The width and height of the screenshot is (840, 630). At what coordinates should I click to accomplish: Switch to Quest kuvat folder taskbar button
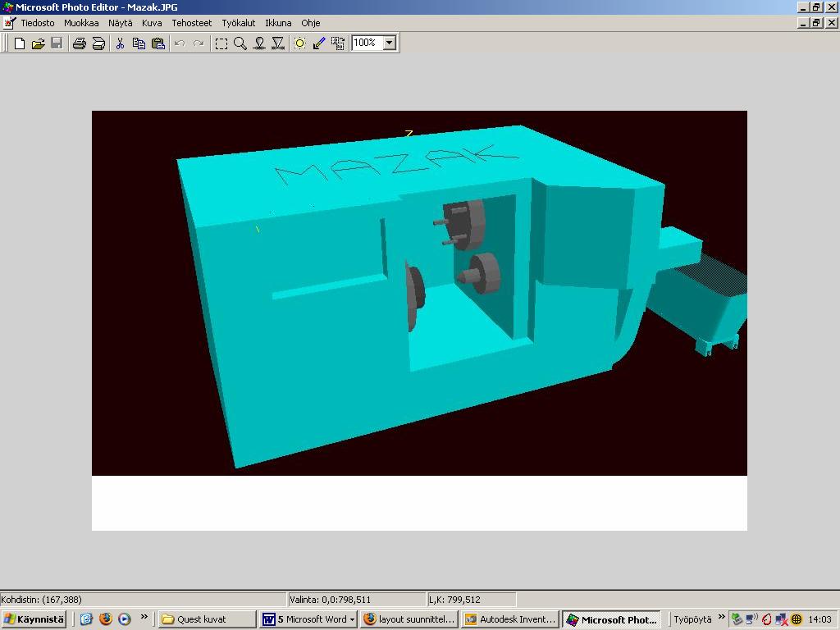pyautogui.click(x=208, y=619)
